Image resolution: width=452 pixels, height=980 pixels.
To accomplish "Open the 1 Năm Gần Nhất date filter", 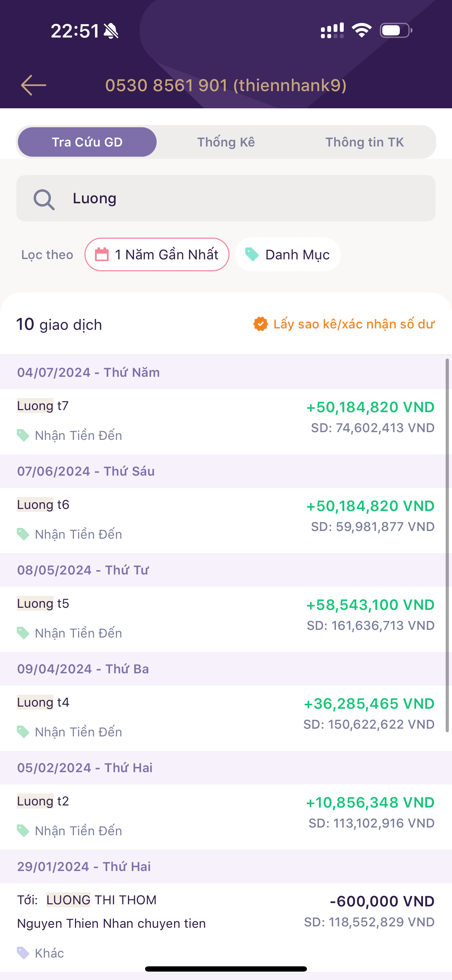I will [157, 254].
